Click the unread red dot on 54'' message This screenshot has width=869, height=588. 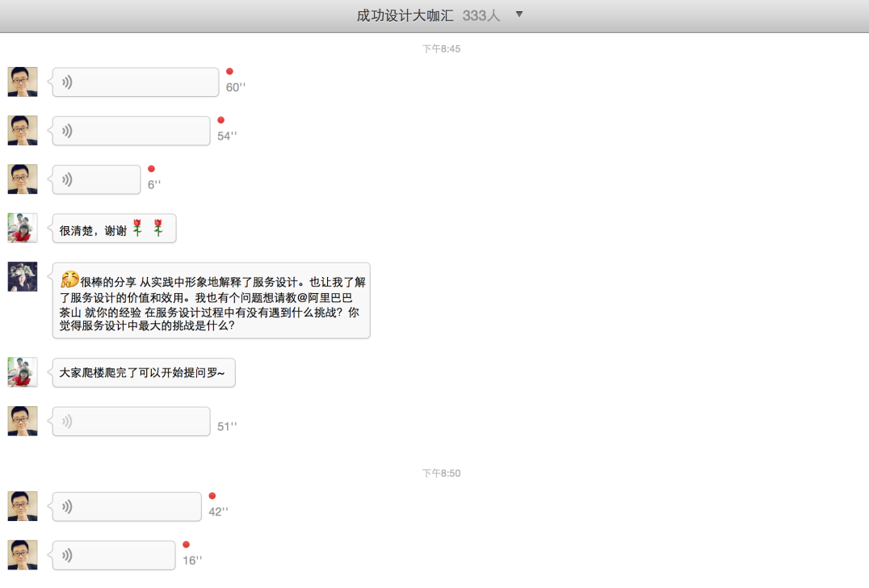coord(221,120)
